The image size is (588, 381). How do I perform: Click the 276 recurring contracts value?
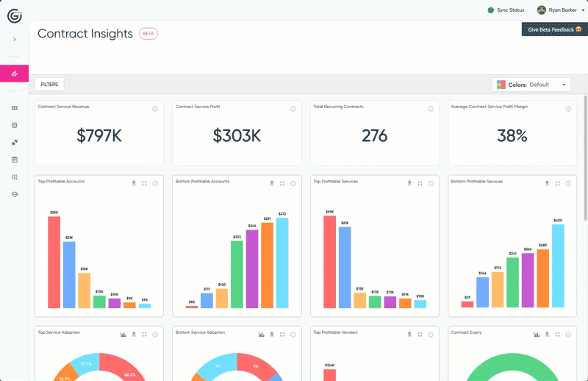pos(375,135)
